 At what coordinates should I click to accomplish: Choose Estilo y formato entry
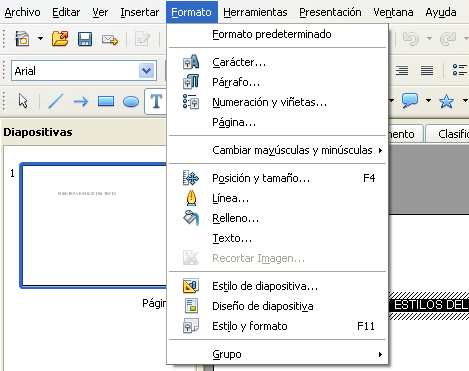coord(277,326)
